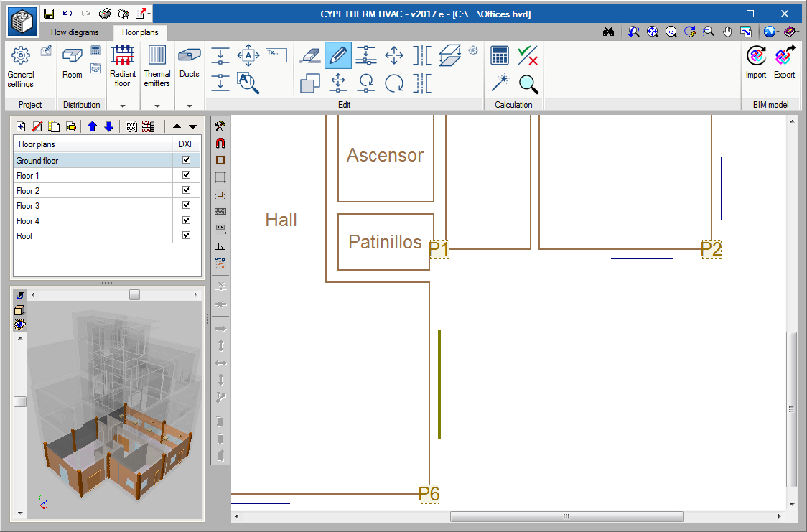This screenshot has height=532, width=807.
Task: Click the magic wand icon in Calculation
Action: pyautogui.click(x=500, y=83)
